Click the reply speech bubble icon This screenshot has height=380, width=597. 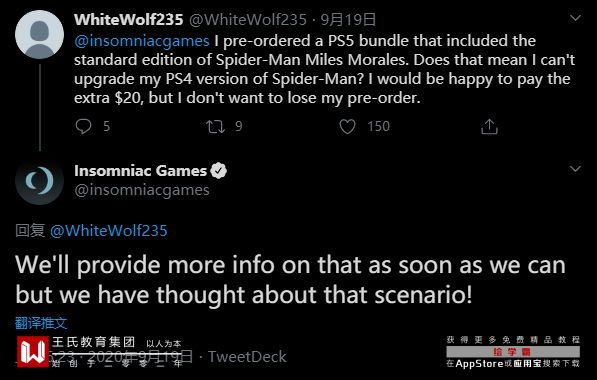click(83, 126)
